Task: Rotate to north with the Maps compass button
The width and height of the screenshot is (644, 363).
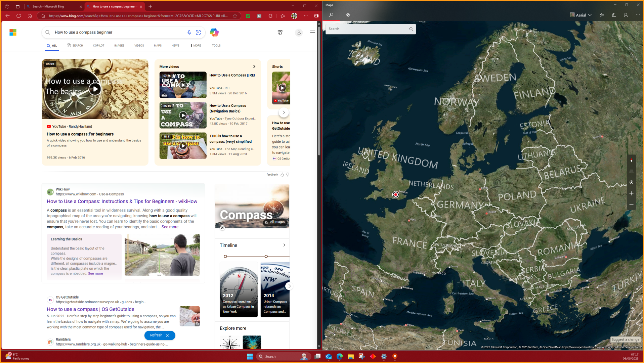Action: click(631, 161)
